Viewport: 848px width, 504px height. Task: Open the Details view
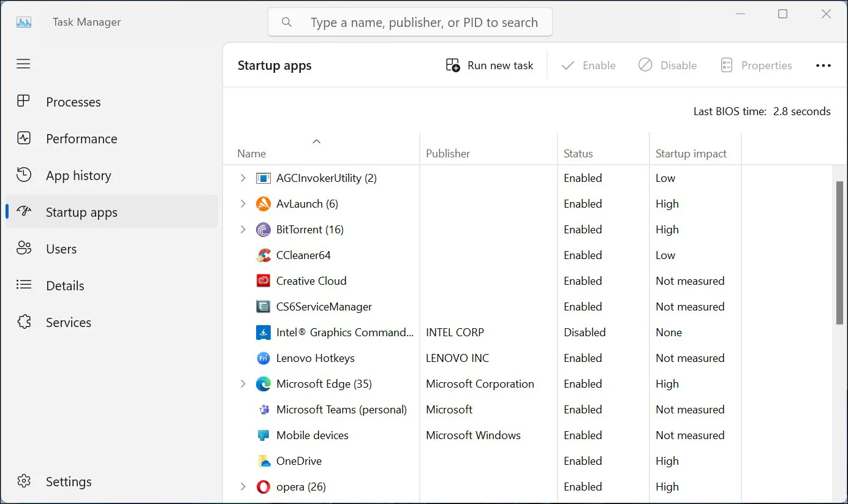click(23, 285)
